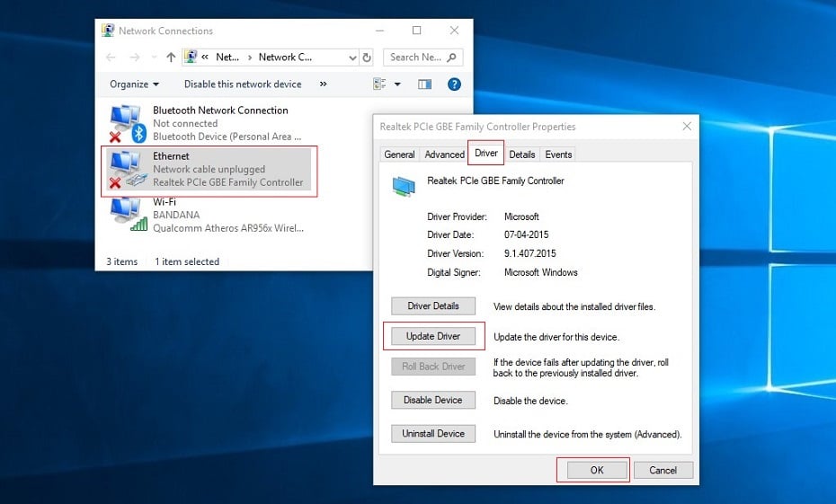Select the Ethernet adapter icon
The width and height of the screenshot is (836, 504).
point(128,170)
